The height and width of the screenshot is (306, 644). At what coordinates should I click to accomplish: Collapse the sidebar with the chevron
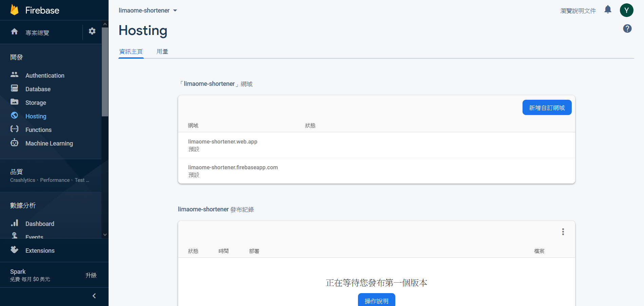coord(94,296)
